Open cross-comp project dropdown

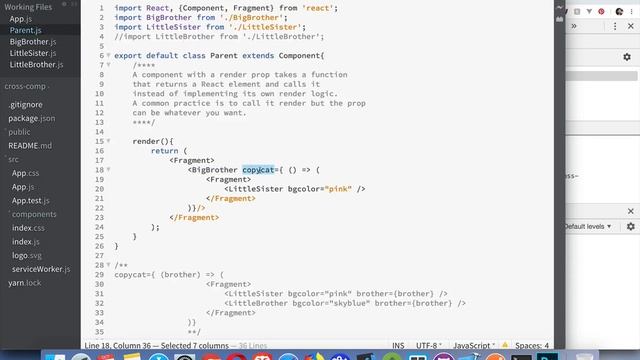pyautogui.click(x=27, y=86)
